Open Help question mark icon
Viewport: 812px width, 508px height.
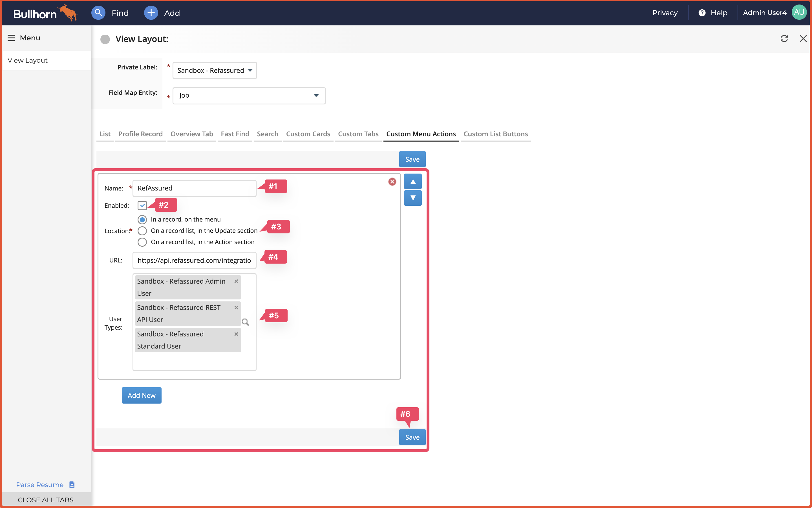(701, 13)
